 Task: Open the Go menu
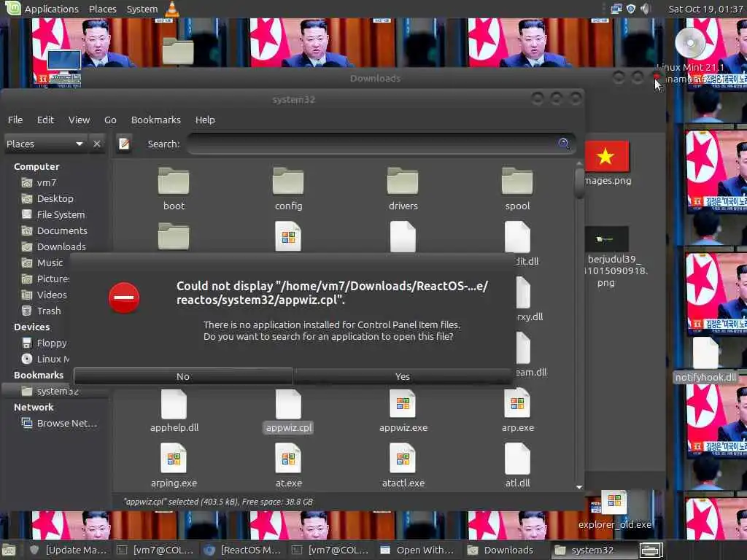coord(110,120)
